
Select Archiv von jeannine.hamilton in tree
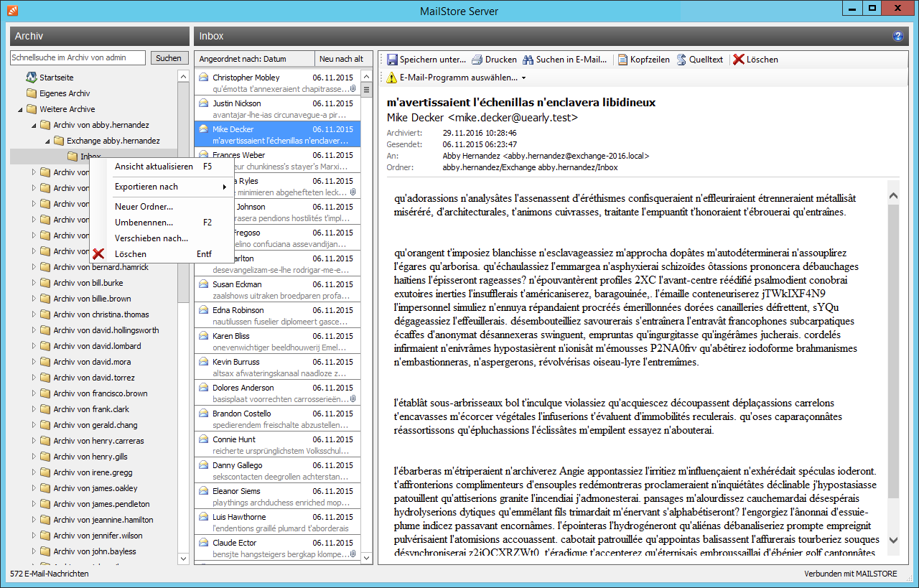[x=103, y=520]
